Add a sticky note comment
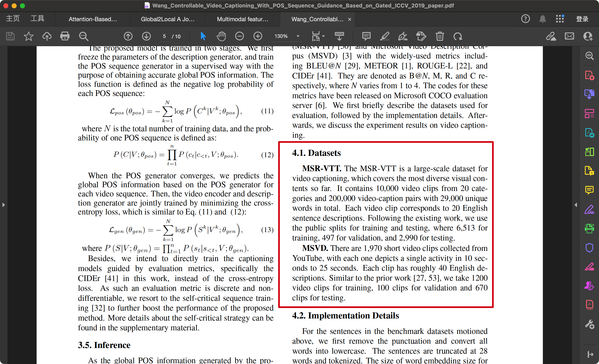 tap(366, 36)
